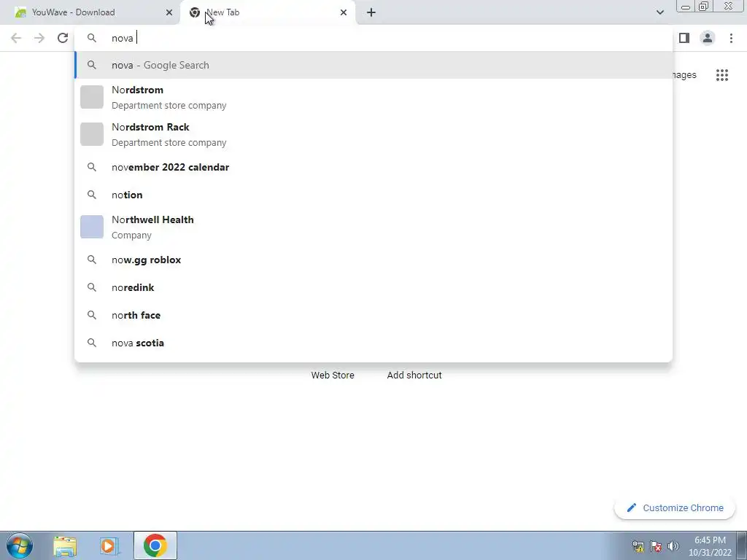Click Add shortcut

(x=414, y=376)
